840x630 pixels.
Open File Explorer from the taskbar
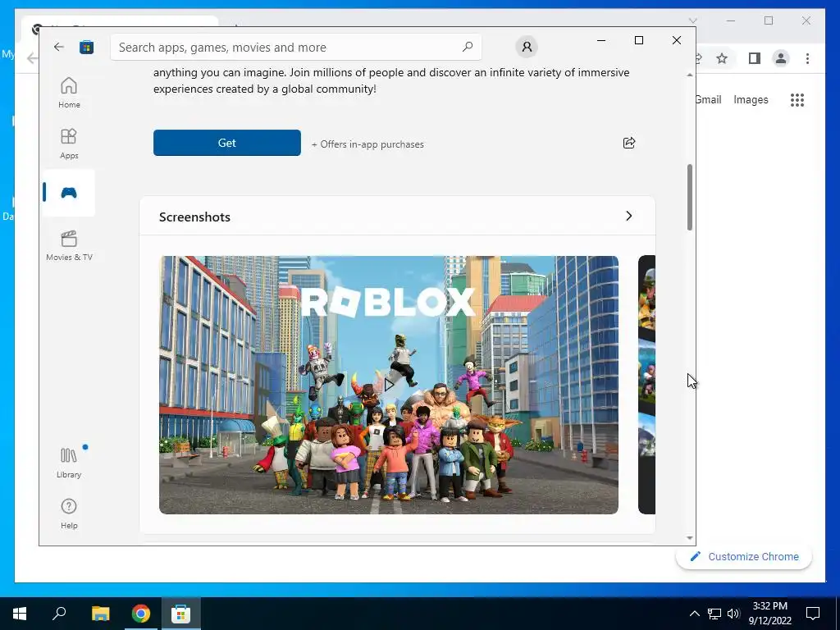point(100,614)
